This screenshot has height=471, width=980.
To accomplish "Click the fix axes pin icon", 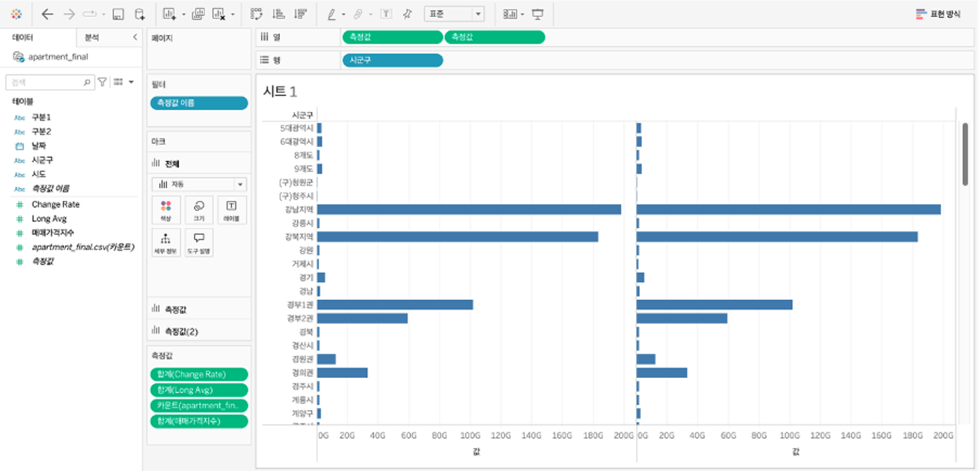I will [408, 14].
